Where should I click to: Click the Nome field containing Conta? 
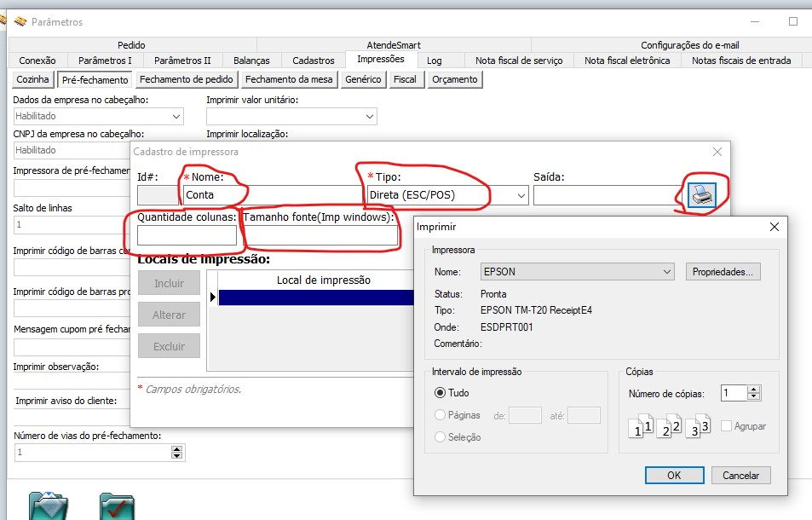point(272,195)
